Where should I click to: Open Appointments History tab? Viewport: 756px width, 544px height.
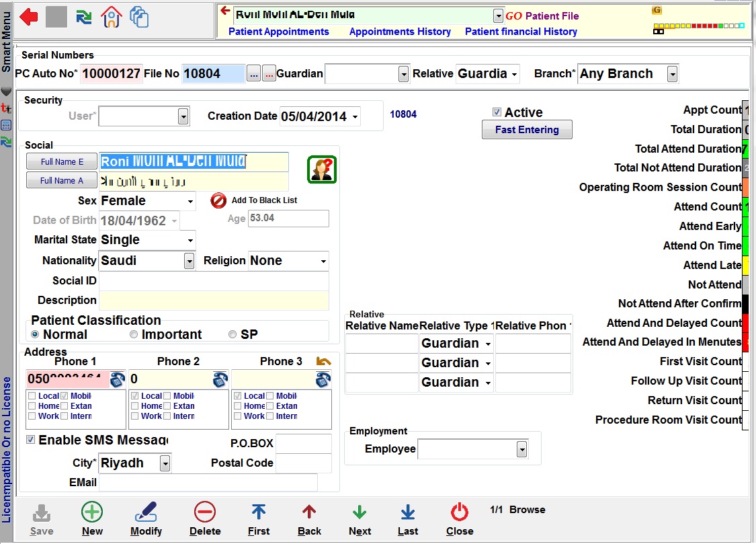401,32
